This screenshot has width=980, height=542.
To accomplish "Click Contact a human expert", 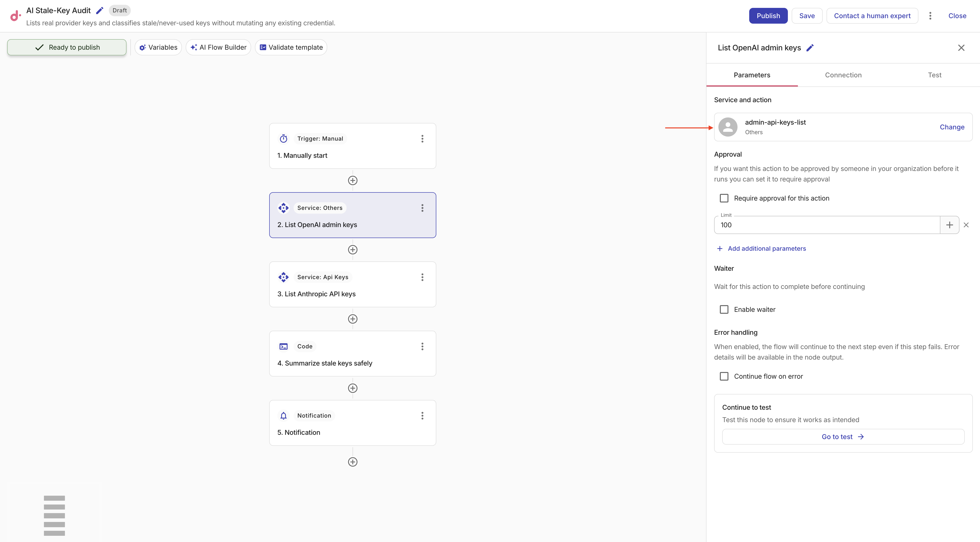I will click(x=872, y=16).
